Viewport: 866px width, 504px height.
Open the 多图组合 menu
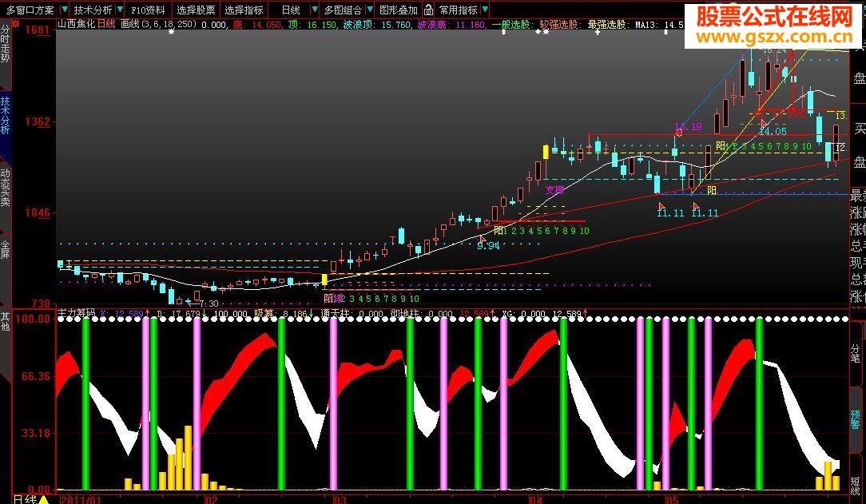343,10
